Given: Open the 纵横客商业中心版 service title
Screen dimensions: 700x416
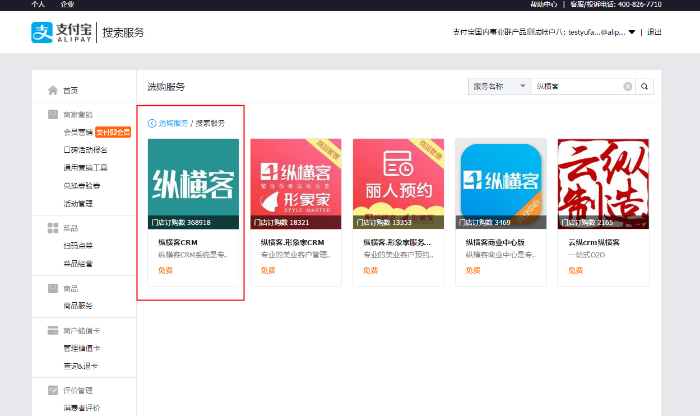Looking at the screenshot, I should [495, 242].
